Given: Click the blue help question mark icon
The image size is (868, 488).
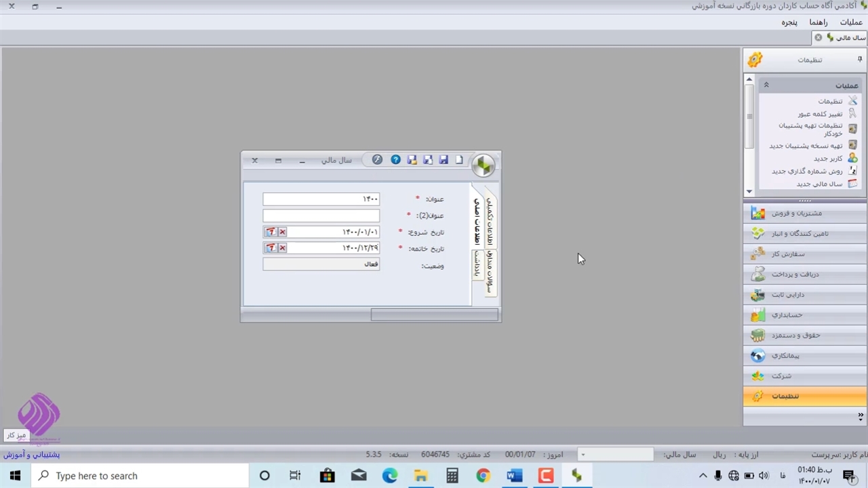Looking at the screenshot, I should pos(395,160).
